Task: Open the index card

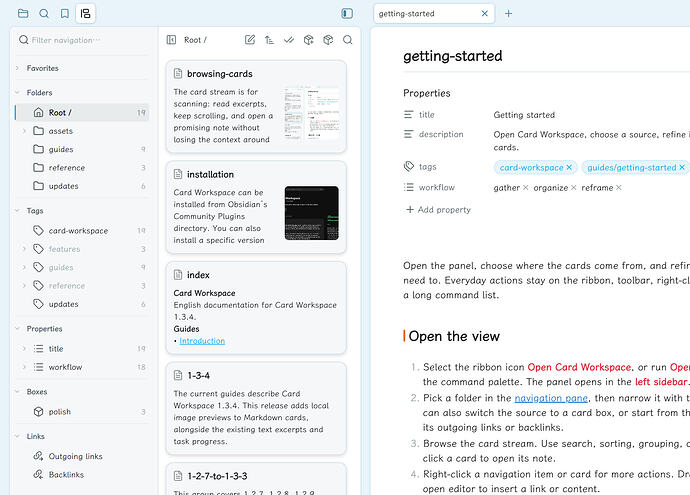Action: tap(256, 308)
